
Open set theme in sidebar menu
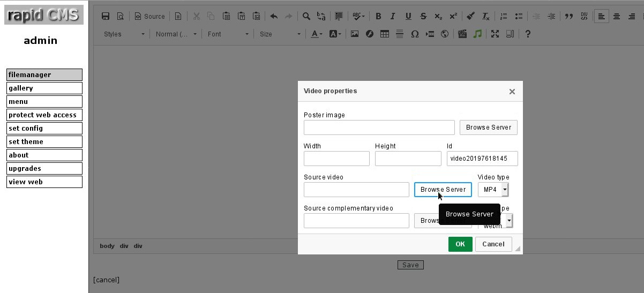(44, 142)
